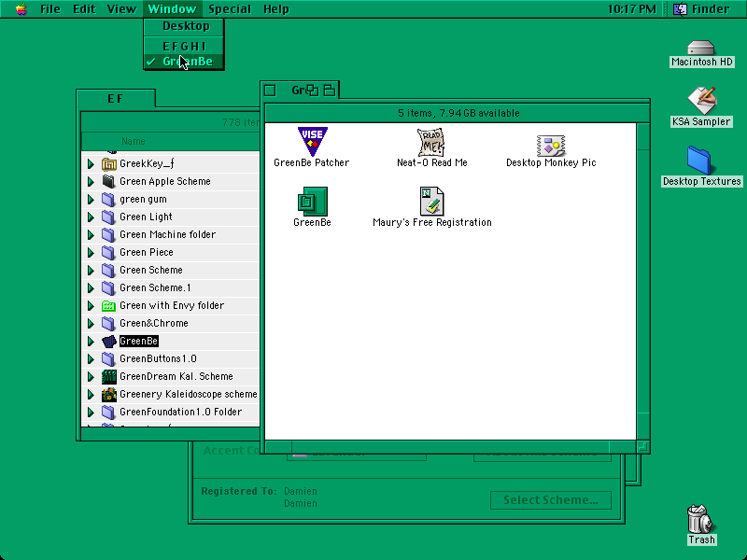The image size is (747, 560).
Task: Open the View menu
Action: 121,8
